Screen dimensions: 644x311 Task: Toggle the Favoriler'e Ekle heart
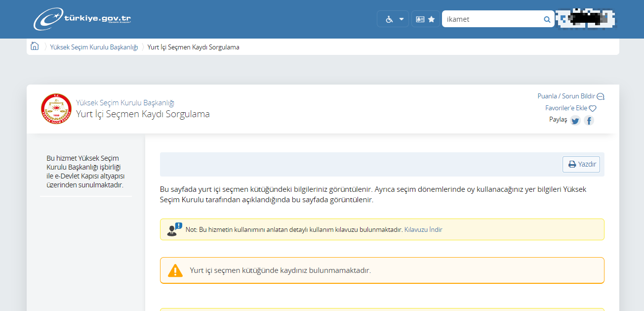click(x=593, y=108)
